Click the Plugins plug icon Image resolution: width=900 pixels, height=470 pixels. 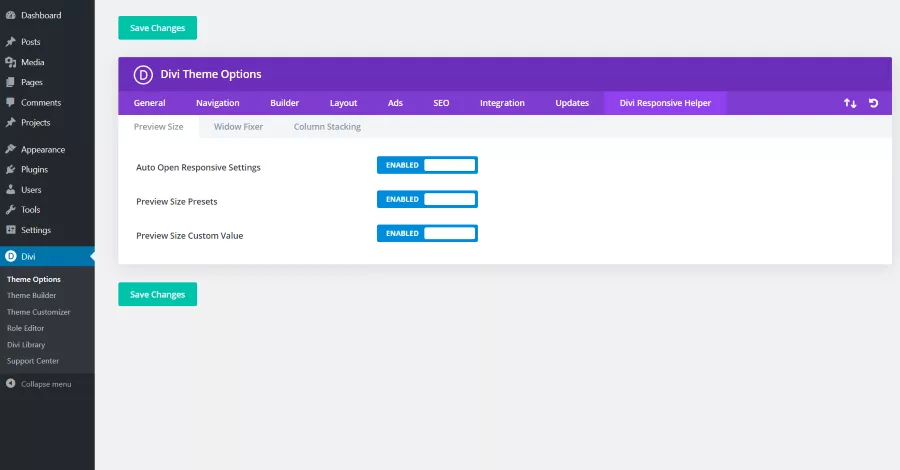pyautogui.click(x=10, y=169)
